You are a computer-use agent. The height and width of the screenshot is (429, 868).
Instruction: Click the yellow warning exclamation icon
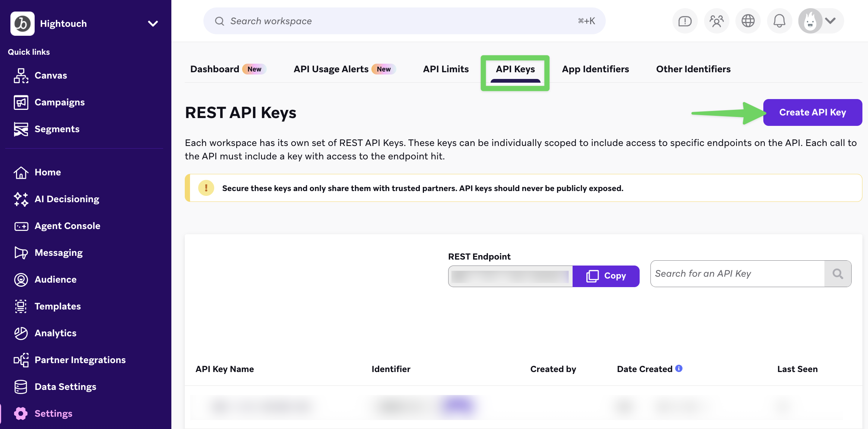point(206,188)
